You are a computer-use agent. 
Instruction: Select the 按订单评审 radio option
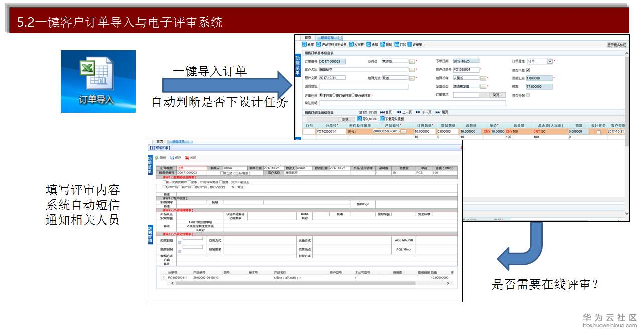[x=334, y=95]
